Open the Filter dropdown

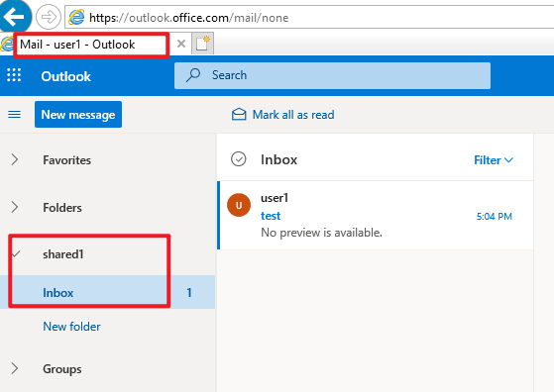coord(494,160)
